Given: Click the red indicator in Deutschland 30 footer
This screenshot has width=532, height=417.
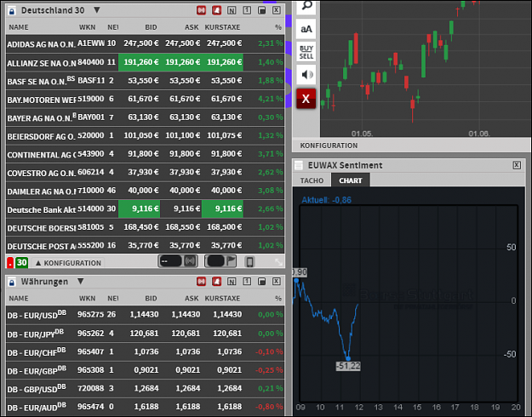Looking at the screenshot, I should point(10,262).
